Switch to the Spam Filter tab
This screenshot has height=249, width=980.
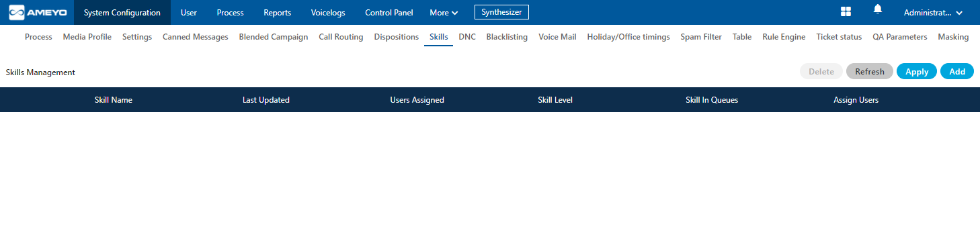coord(701,37)
